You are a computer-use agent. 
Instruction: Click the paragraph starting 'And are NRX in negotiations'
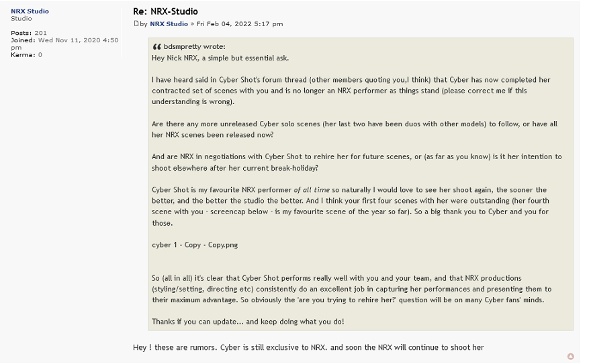click(x=356, y=162)
